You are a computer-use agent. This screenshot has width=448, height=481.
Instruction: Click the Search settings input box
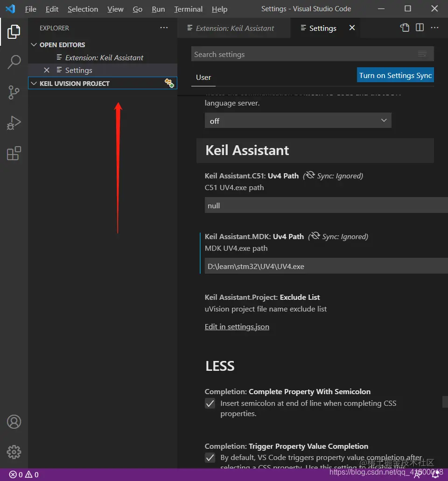tap(312, 54)
